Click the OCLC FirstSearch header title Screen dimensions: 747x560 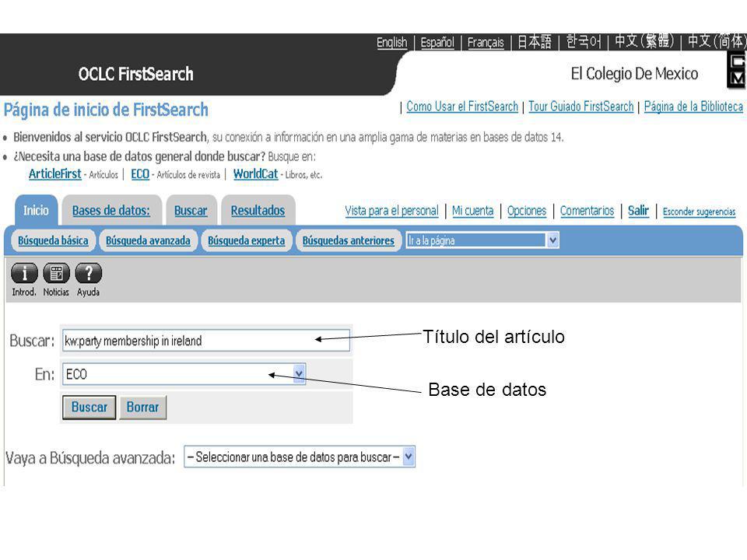(x=135, y=74)
